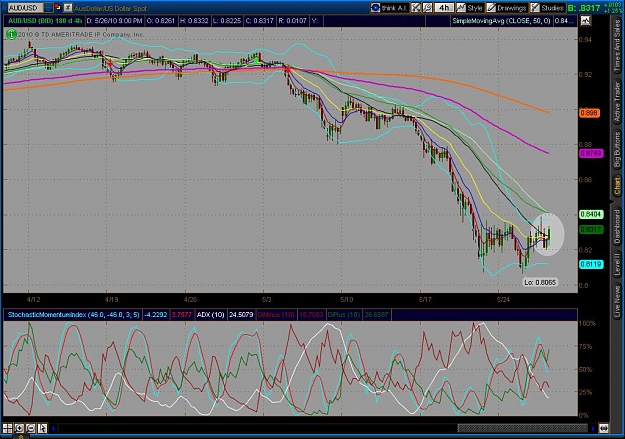The width and height of the screenshot is (625, 439).
Task: Click the -4.2292 SMI value
Action: (155, 315)
